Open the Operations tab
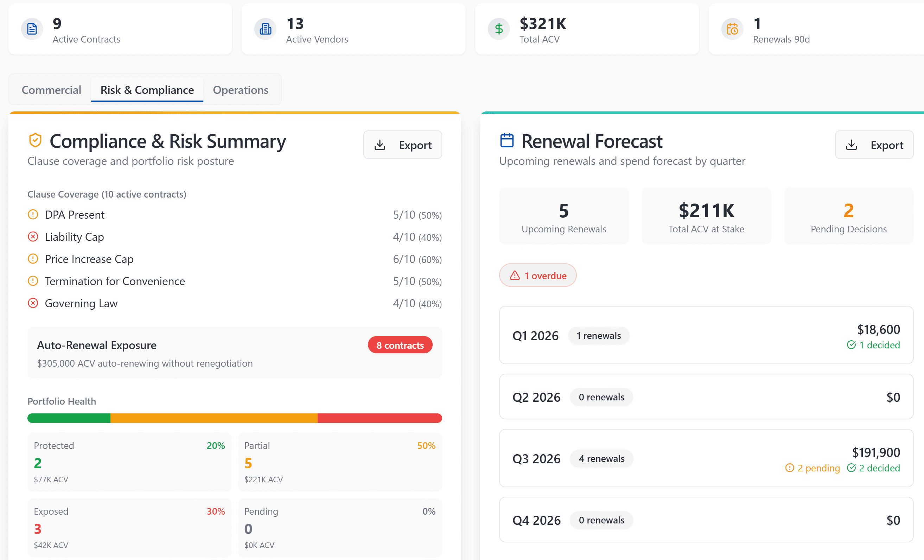 point(240,90)
